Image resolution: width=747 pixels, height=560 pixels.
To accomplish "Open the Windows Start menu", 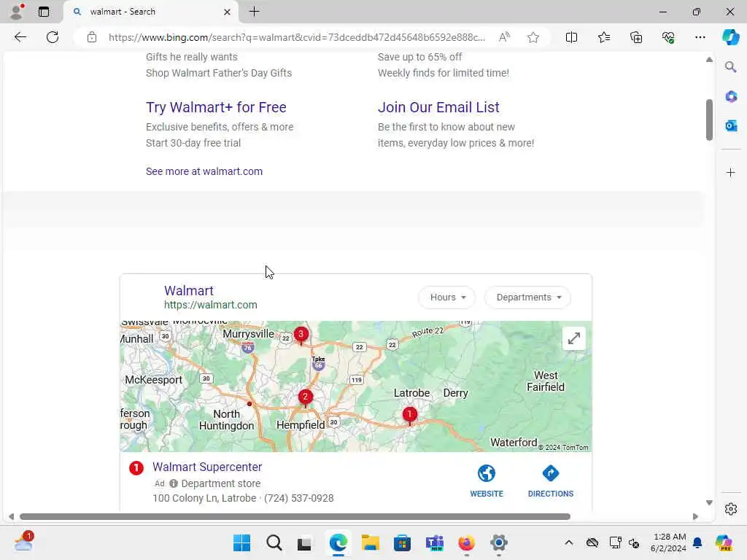I will [242, 542].
